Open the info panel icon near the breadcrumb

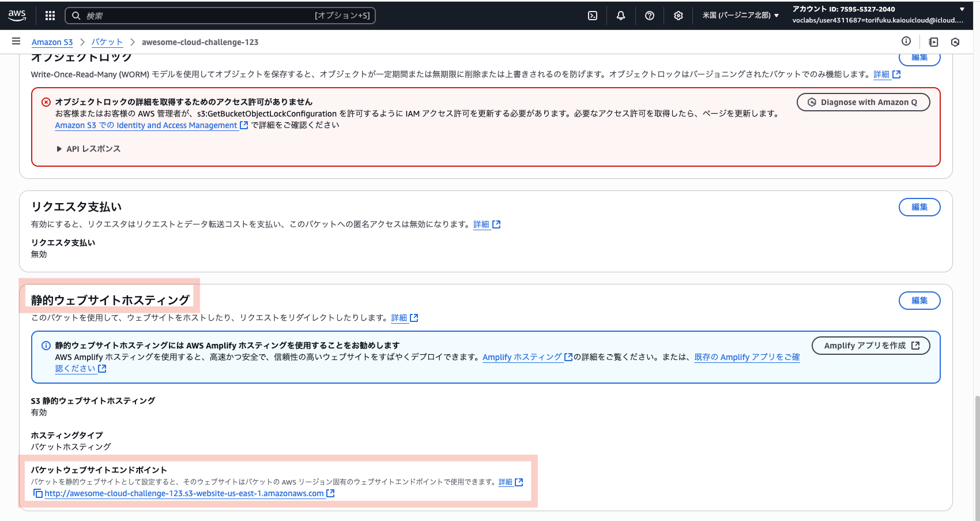906,42
